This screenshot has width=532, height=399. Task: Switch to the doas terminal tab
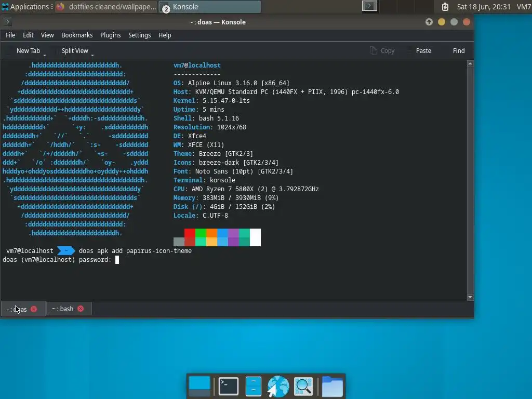pos(23,309)
